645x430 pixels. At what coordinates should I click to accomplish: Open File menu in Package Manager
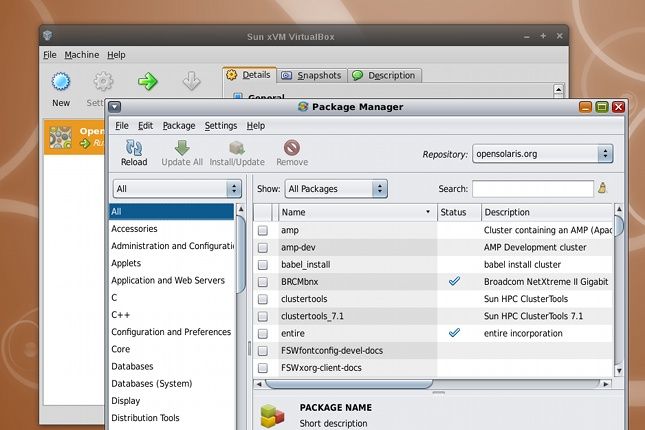click(122, 126)
